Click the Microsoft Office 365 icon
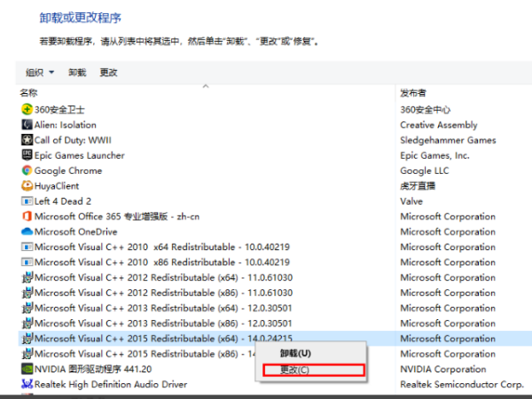The image size is (532, 399). [x=27, y=216]
